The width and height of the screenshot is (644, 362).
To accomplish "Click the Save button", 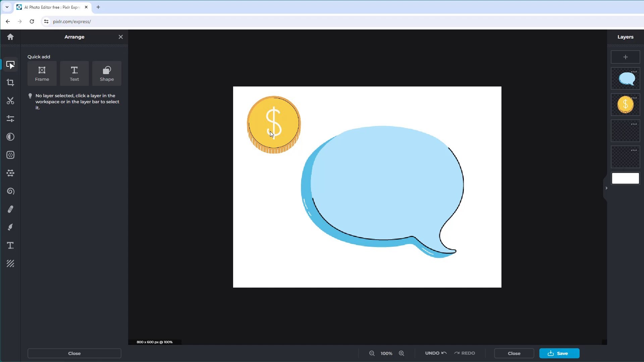I will pos(559,353).
